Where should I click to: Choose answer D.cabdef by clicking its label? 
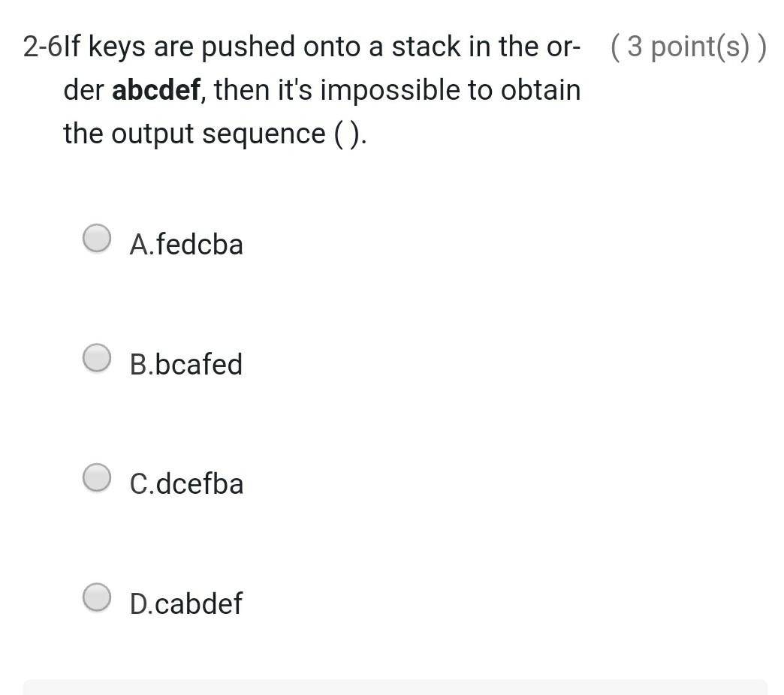pyautogui.click(x=186, y=603)
